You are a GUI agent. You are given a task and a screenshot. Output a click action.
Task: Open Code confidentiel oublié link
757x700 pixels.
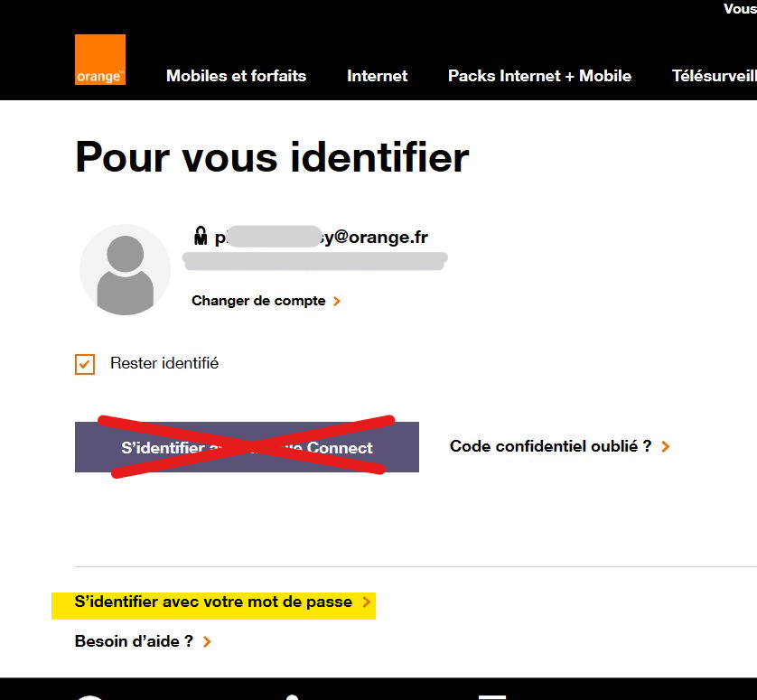pyautogui.click(x=550, y=446)
